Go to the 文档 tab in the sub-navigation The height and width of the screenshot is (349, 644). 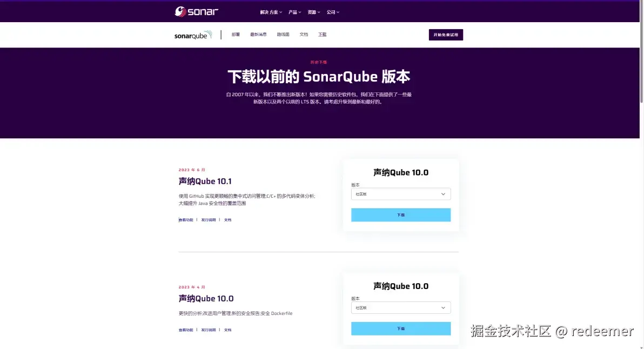(x=304, y=35)
